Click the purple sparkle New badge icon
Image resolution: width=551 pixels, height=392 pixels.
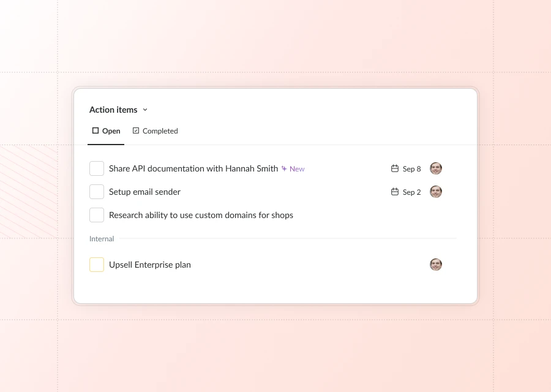(284, 168)
